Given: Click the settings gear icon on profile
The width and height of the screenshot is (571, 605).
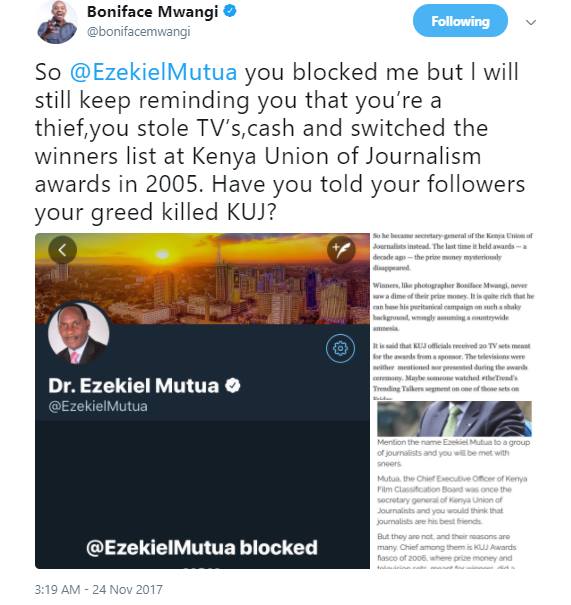Looking at the screenshot, I should coord(340,348).
